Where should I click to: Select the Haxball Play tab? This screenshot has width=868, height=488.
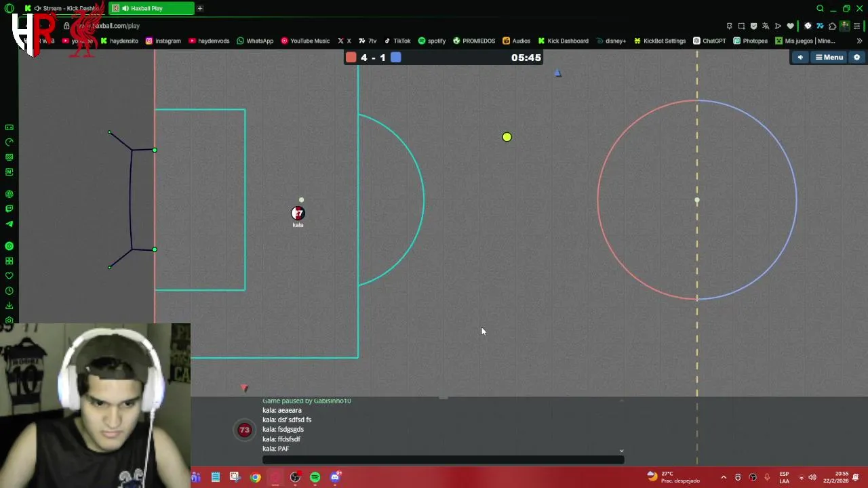[151, 8]
